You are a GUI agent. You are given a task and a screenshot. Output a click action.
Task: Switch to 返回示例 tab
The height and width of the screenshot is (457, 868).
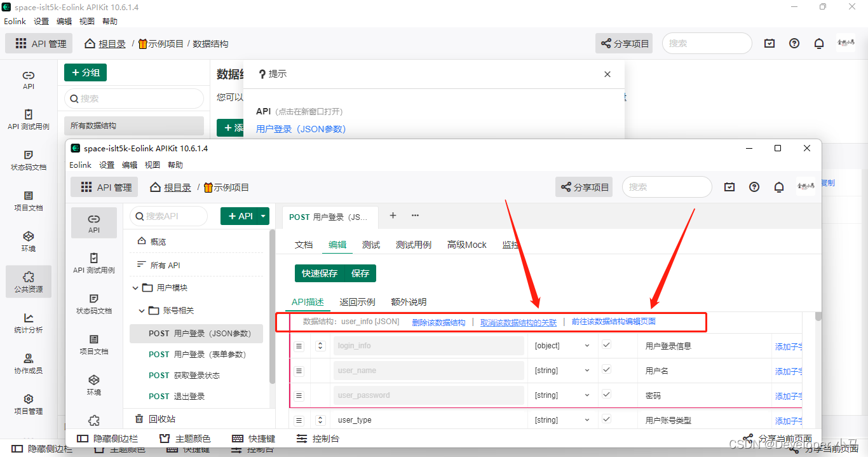[357, 302]
